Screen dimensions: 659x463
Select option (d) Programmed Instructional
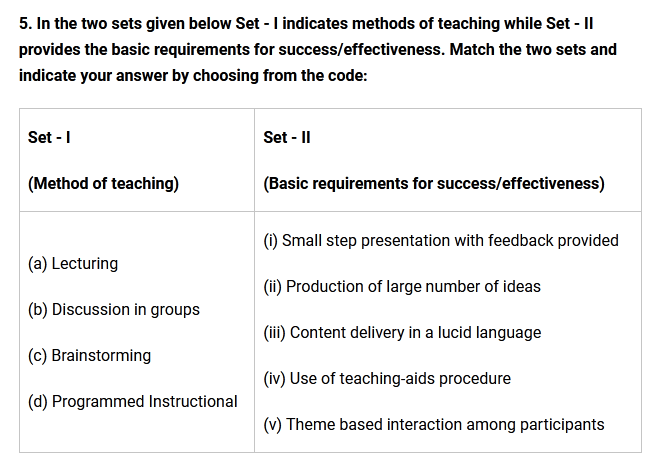click(x=133, y=402)
